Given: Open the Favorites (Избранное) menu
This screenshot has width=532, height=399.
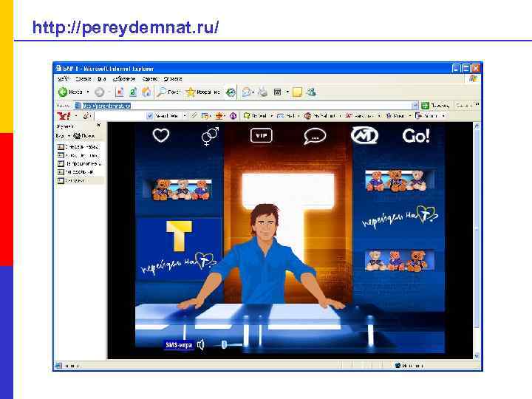Looking at the screenshot, I should tap(124, 79).
